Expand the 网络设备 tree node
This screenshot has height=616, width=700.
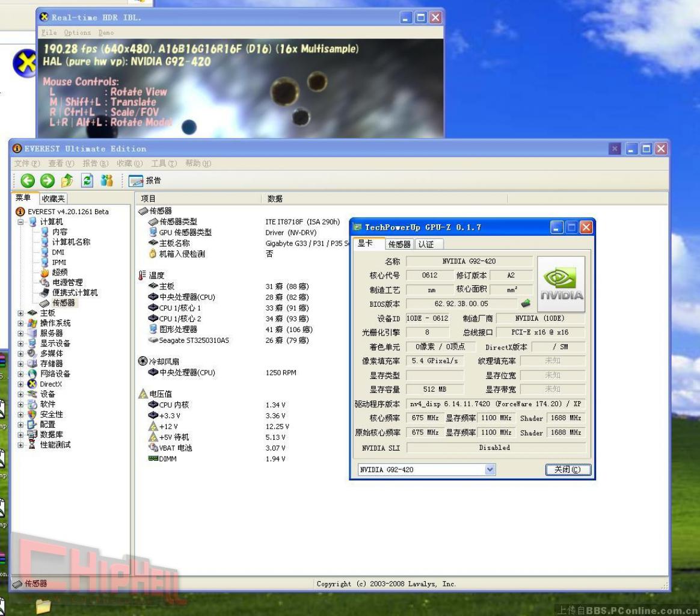point(20,374)
